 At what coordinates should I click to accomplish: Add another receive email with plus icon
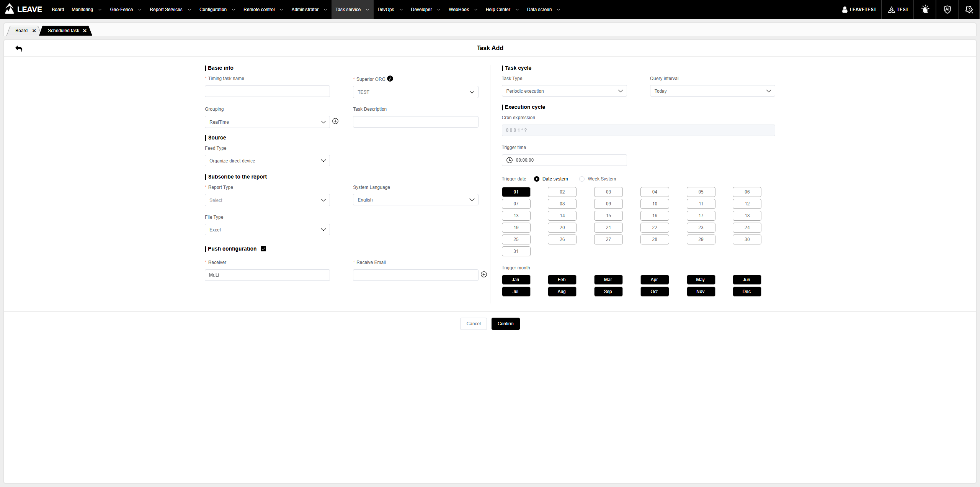point(484,274)
